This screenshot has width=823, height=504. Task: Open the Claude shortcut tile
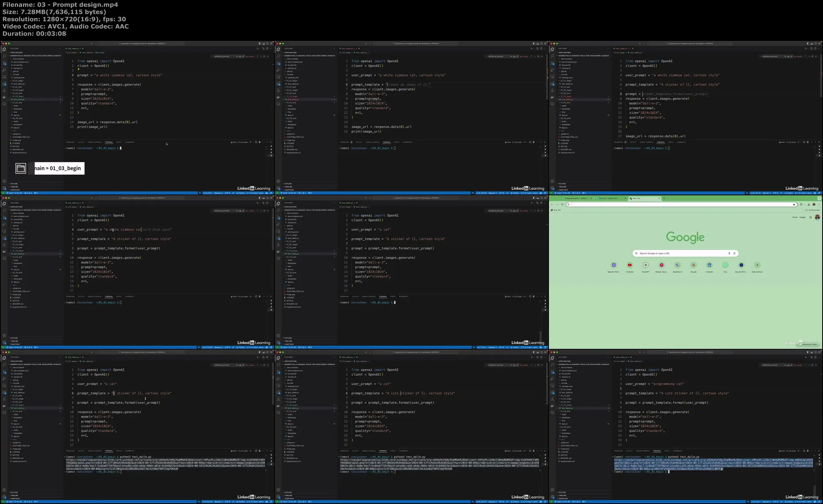pos(693,265)
